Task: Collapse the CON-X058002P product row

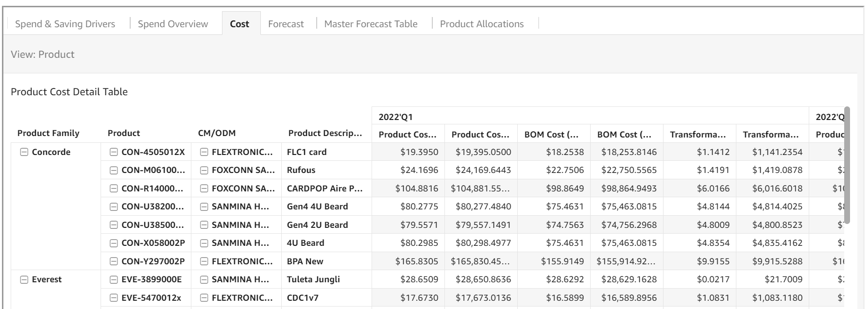Action: click(x=114, y=243)
